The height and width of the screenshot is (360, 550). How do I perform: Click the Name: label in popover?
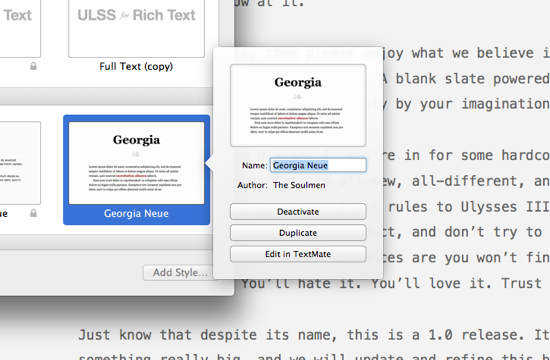(255, 165)
